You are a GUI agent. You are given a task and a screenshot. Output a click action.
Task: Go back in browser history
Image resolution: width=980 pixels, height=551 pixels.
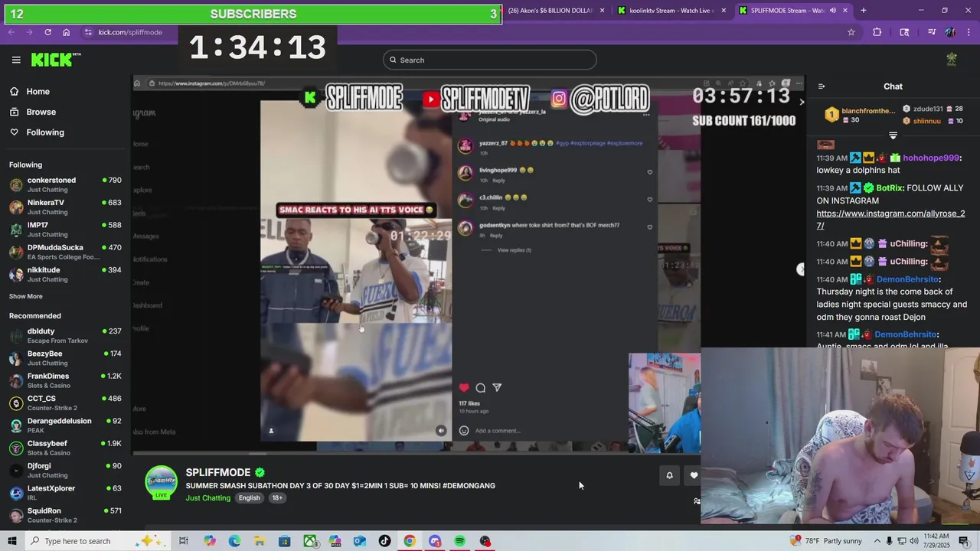tap(11, 32)
